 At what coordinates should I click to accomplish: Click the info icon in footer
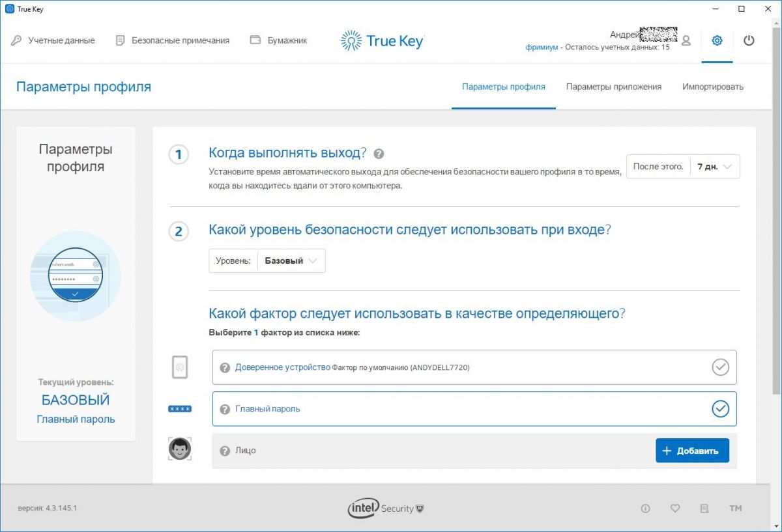coord(645,509)
